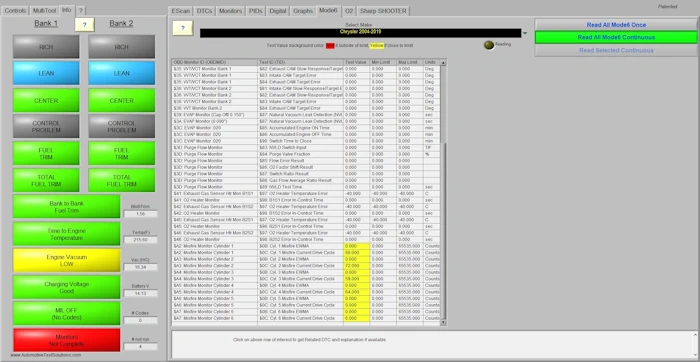Click the help question mark above Bank columns
Image resolution: width=700 pixels, height=362 pixels.
(x=85, y=25)
